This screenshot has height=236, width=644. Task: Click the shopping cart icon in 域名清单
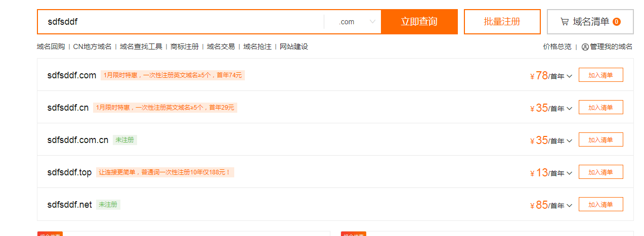click(x=565, y=22)
